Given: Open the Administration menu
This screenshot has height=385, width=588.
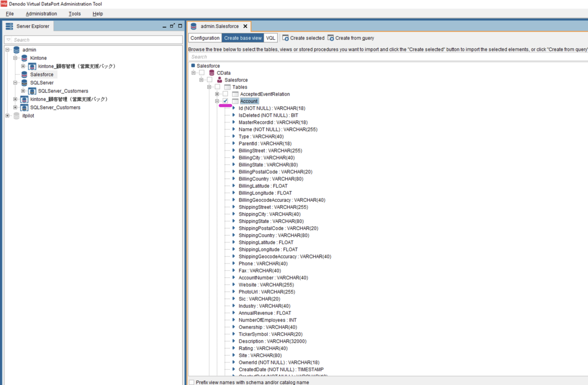Looking at the screenshot, I should pyautogui.click(x=41, y=14).
